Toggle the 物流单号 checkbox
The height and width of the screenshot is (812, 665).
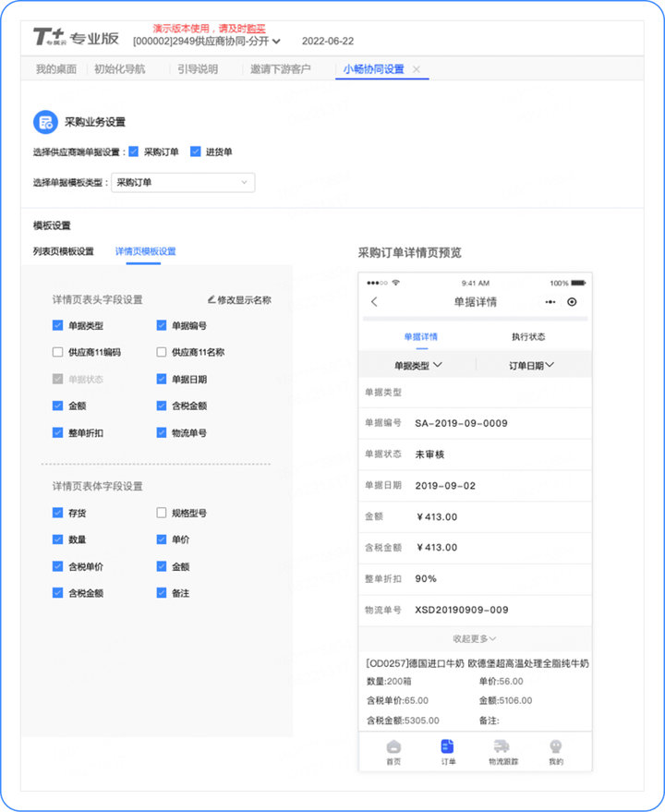[x=161, y=432]
